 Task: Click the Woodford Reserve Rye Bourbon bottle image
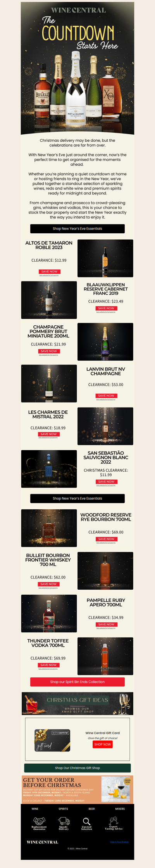coord(49,528)
